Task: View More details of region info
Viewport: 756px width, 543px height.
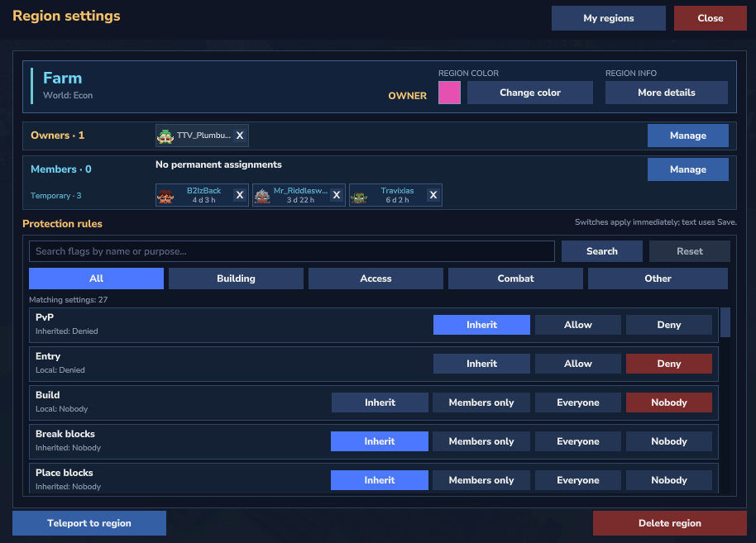Action: pos(667,93)
